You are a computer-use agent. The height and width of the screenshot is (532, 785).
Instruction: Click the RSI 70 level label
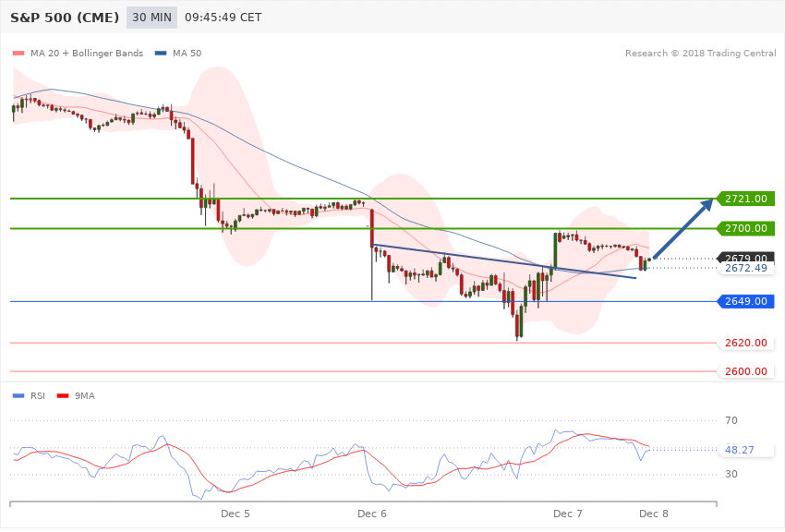[x=731, y=420]
